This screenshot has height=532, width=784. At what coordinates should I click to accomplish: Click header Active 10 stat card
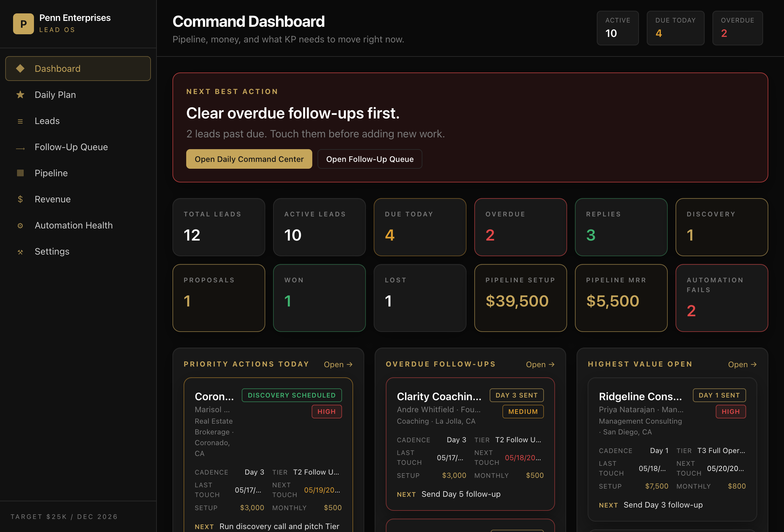[618, 28]
